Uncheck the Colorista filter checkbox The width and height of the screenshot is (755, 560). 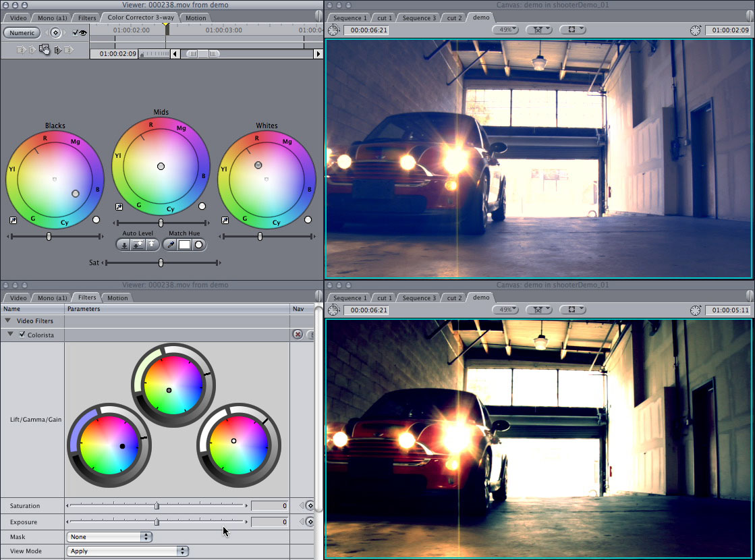[x=23, y=335]
